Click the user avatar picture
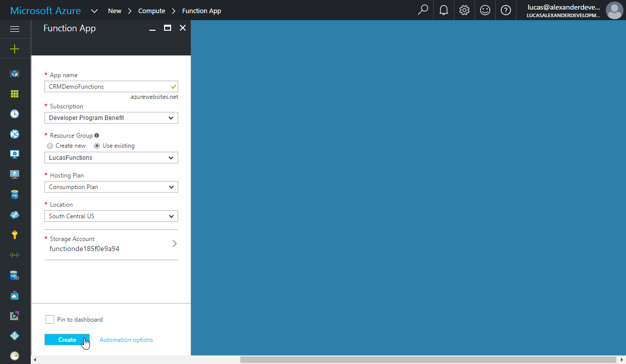 click(x=614, y=10)
